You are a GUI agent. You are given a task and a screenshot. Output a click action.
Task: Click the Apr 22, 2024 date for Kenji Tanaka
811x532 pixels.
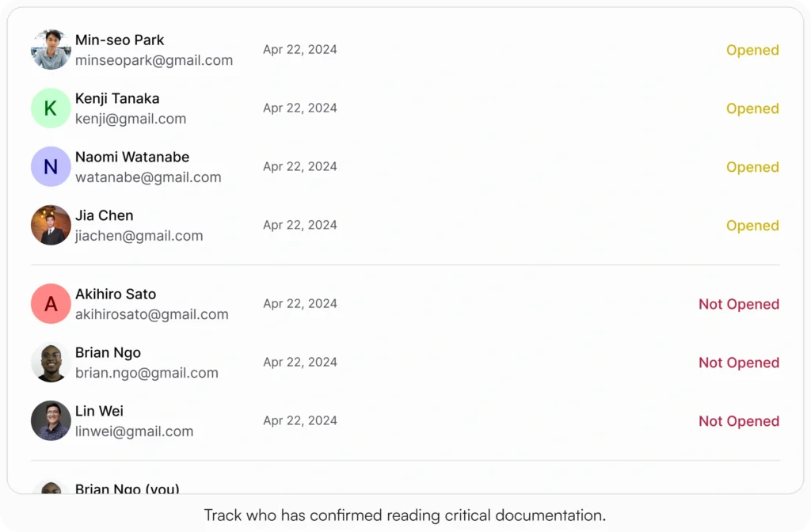[x=300, y=108]
